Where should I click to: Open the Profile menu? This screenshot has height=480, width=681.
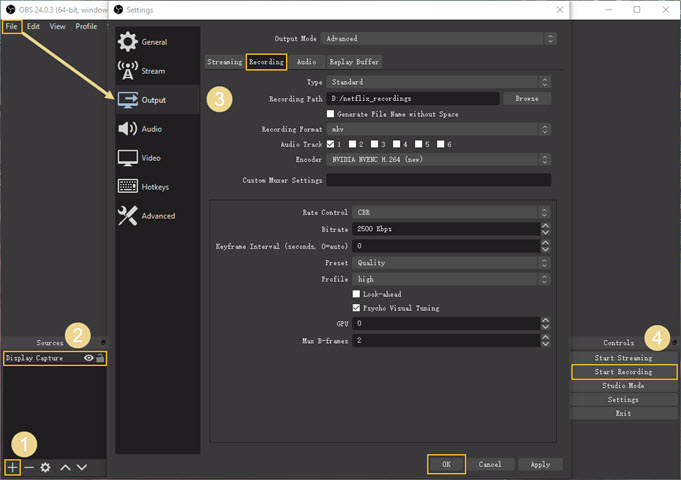tap(86, 26)
